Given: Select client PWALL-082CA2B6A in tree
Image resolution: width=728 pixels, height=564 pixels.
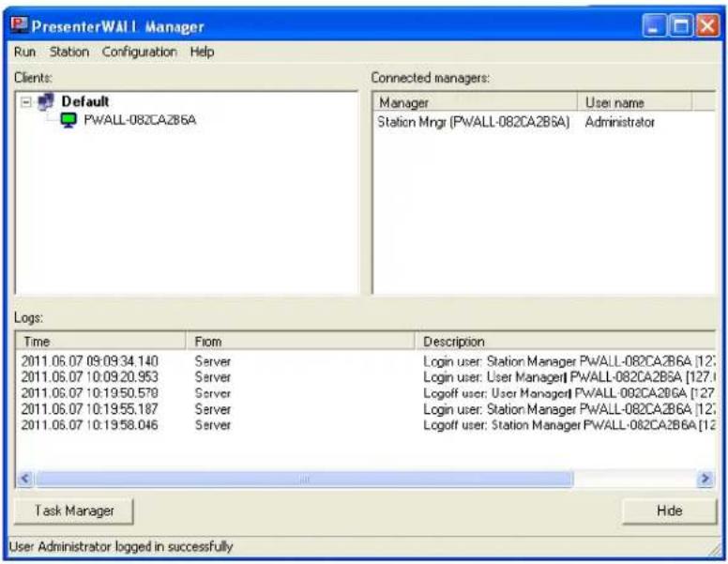Looking at the screenshot, I should pyautogui.click(x=140, y=120).
